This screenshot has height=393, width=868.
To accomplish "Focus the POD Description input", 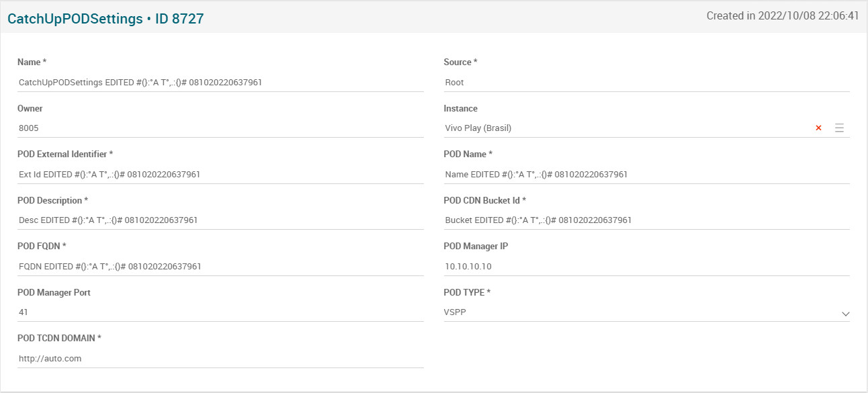I will point(220,220).
